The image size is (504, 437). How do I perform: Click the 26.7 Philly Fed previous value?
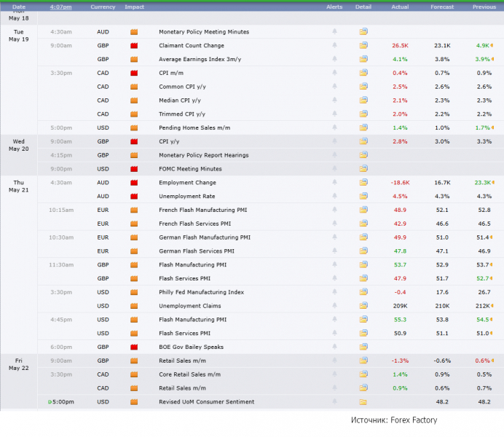point(484,292)
